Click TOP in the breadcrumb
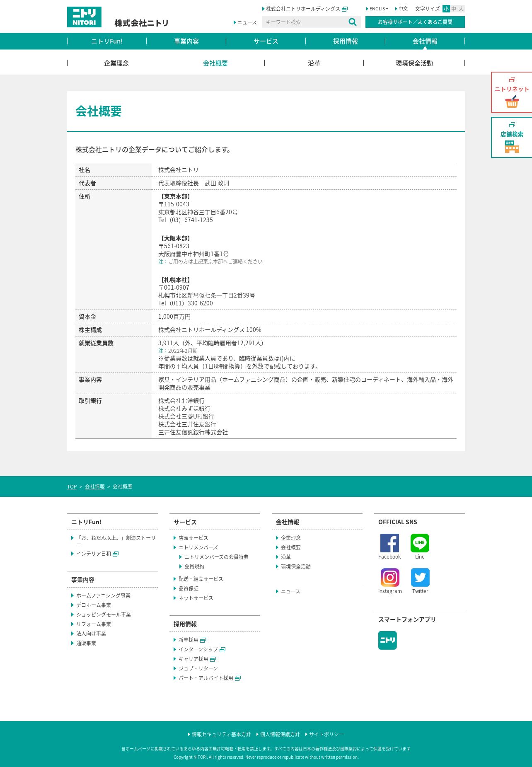 coord(72,486)
